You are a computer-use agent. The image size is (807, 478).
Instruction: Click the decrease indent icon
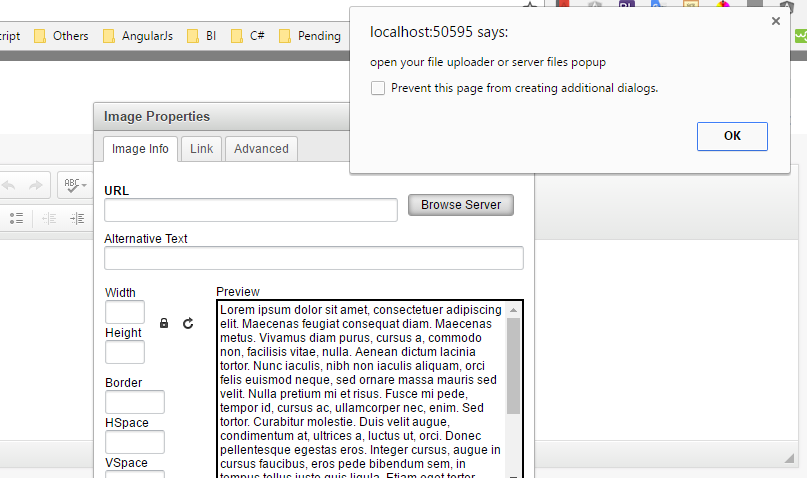coord(49,218)
